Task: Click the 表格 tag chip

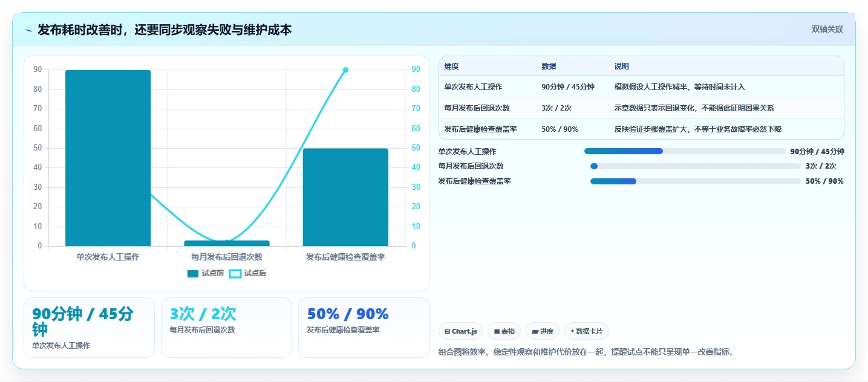Action: click(x=504, y=331)
